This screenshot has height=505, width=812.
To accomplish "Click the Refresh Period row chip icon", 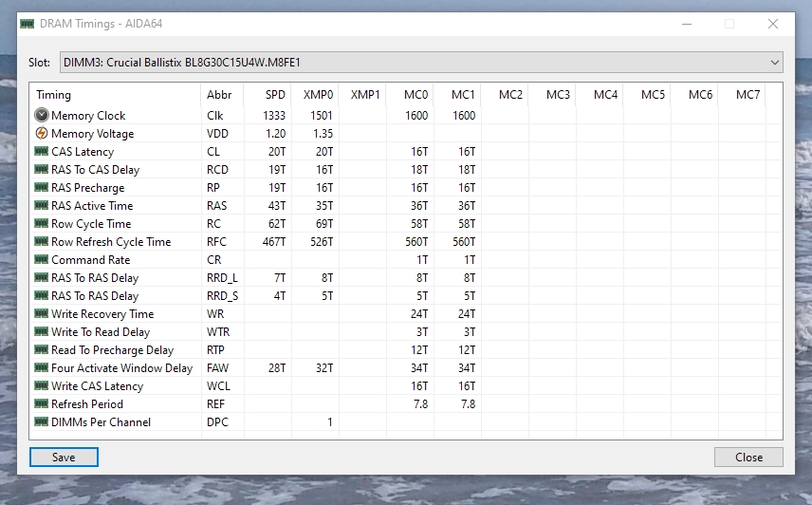I will coord(42,403).
